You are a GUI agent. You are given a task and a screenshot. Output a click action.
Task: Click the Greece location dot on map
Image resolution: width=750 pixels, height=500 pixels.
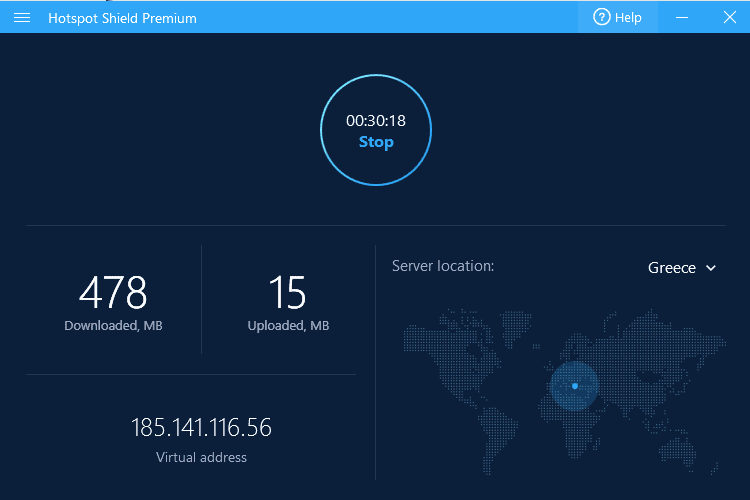575,386
